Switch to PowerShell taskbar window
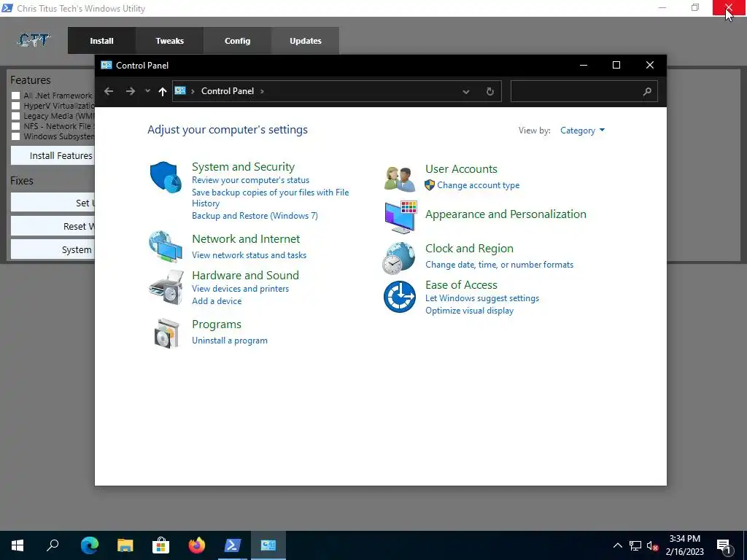The height and width of the screenshot is (560, 747). point(233,545)
